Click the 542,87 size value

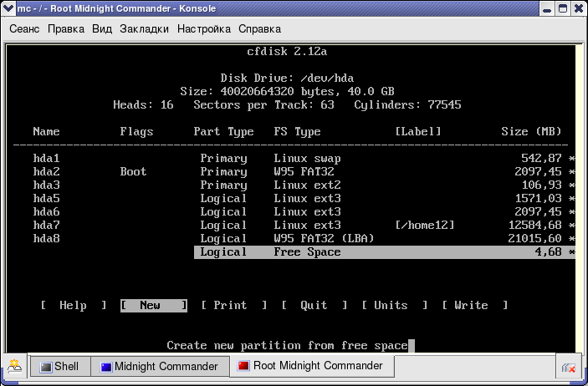coord(542,158)
